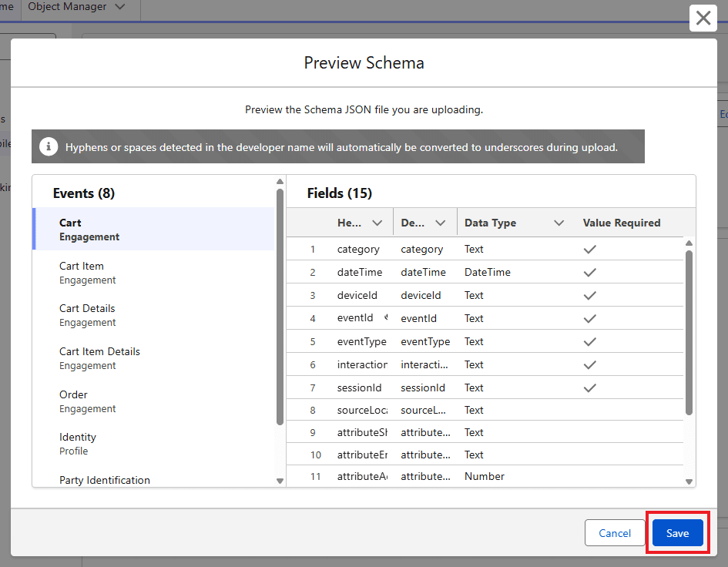This screenshot has height=567, width=728.
Task: Open the De... column header menu chevron
Action: [440, 223]
